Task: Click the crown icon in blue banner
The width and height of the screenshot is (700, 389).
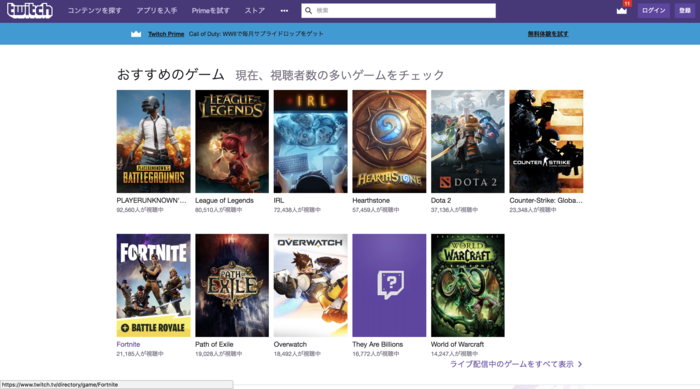Action: pyautogui.click(x=136, y=34)
